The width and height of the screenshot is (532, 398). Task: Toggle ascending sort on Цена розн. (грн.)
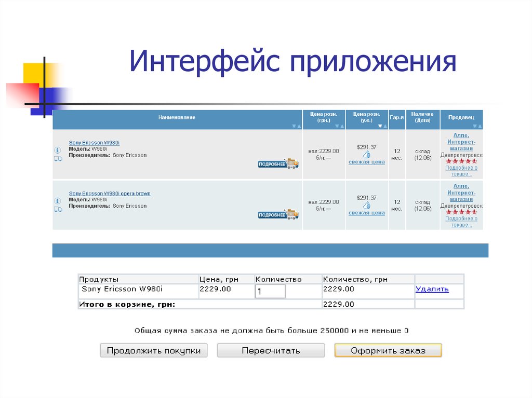click(341, 126)
